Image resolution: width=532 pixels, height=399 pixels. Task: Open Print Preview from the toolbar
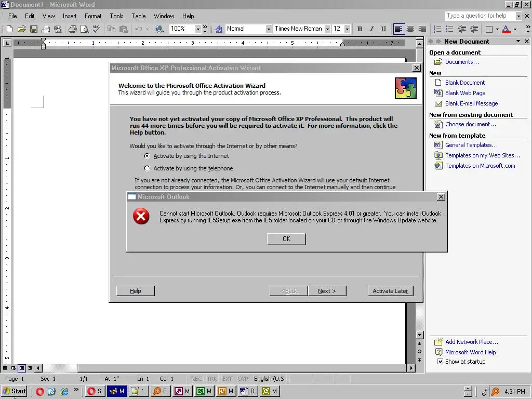click(85, 29)
